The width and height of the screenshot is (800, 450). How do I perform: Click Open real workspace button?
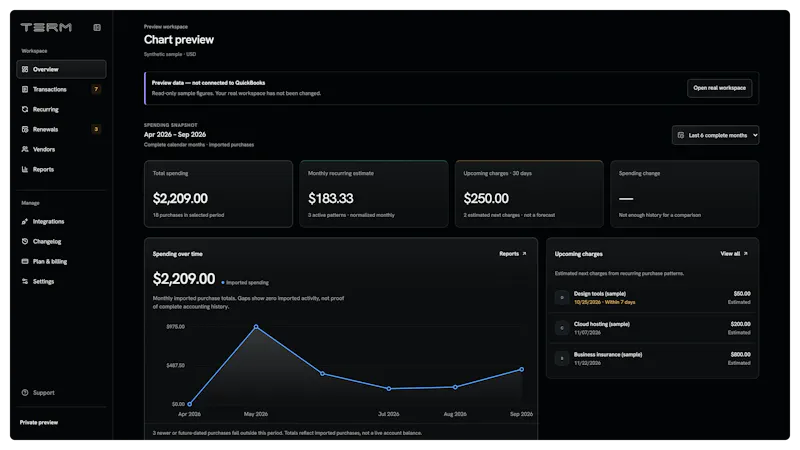(x=719, y=88)
